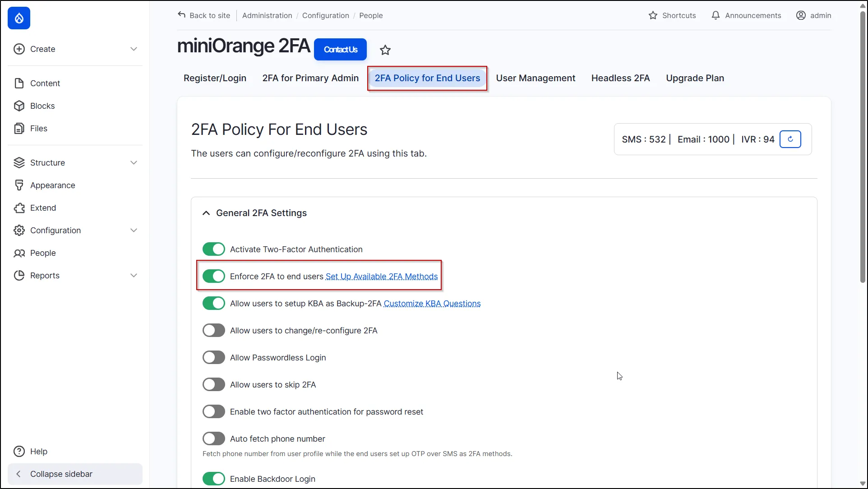The width and height of the screenshot is (868, 489).
Task: Click the Blocks cube icon
Action: (x=19, y=106)
